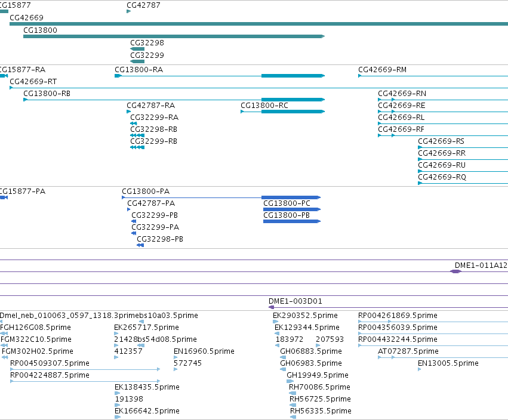This screenshot has height=420, width=508.
Task: Click the GH06883.5prime EST label
Action: (x=310, y=351)
